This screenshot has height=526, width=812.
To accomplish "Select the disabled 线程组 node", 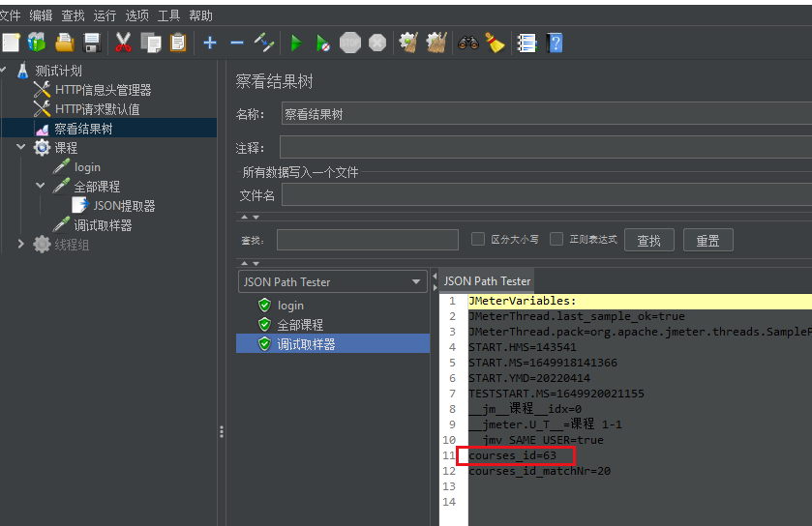I will click(72, 245).
